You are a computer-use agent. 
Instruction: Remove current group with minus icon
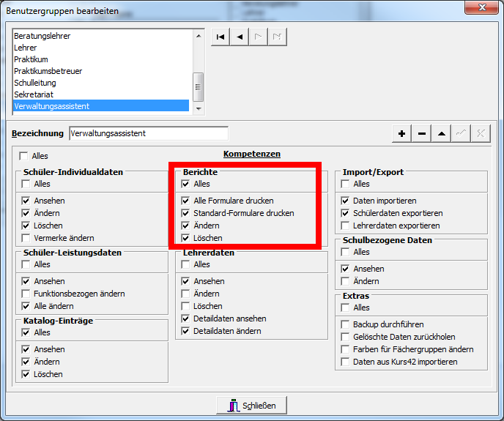point(422,133)
